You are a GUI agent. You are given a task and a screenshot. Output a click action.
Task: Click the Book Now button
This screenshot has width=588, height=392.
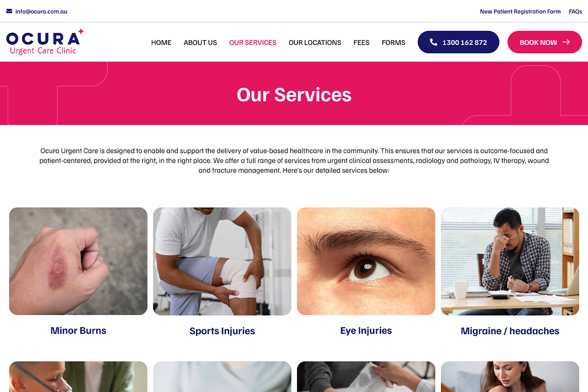coord(544,42)
